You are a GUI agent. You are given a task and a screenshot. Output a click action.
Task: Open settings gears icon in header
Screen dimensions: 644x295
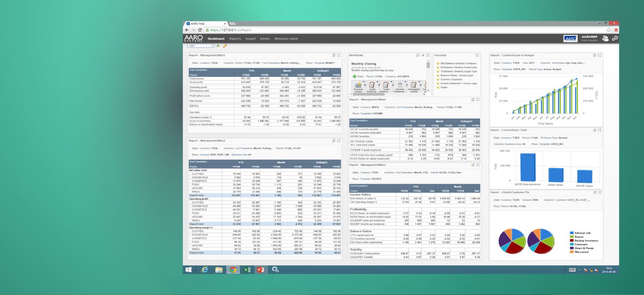click(615, 39)
